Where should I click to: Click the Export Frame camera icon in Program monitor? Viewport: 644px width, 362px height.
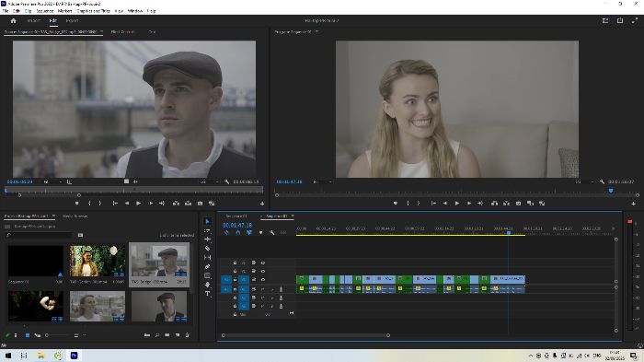tap(518, 204)
